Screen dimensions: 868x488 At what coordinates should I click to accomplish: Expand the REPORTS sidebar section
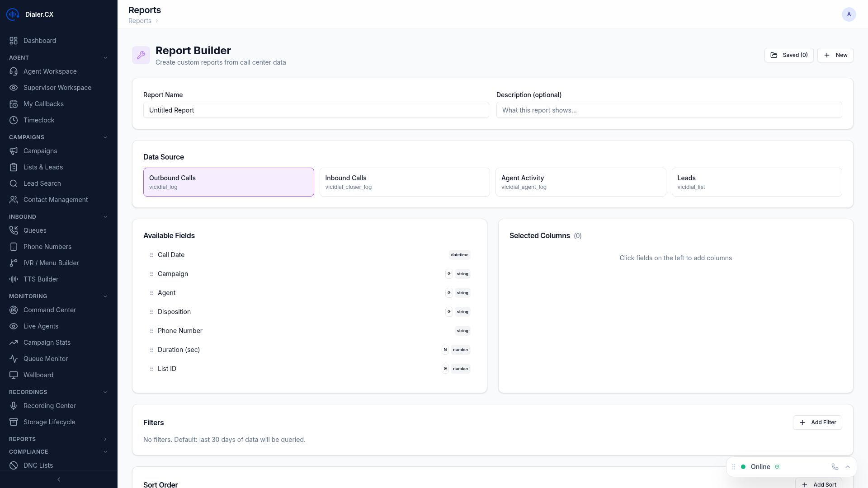pos(105,439)
